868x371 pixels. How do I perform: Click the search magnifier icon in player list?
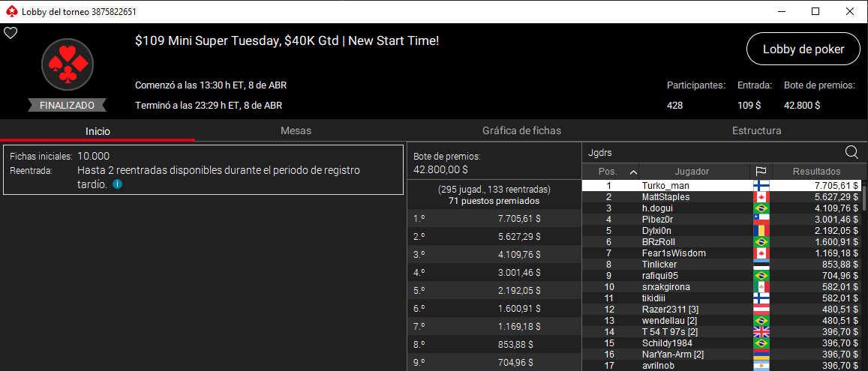pyautogui.click(x=851, y=152)
